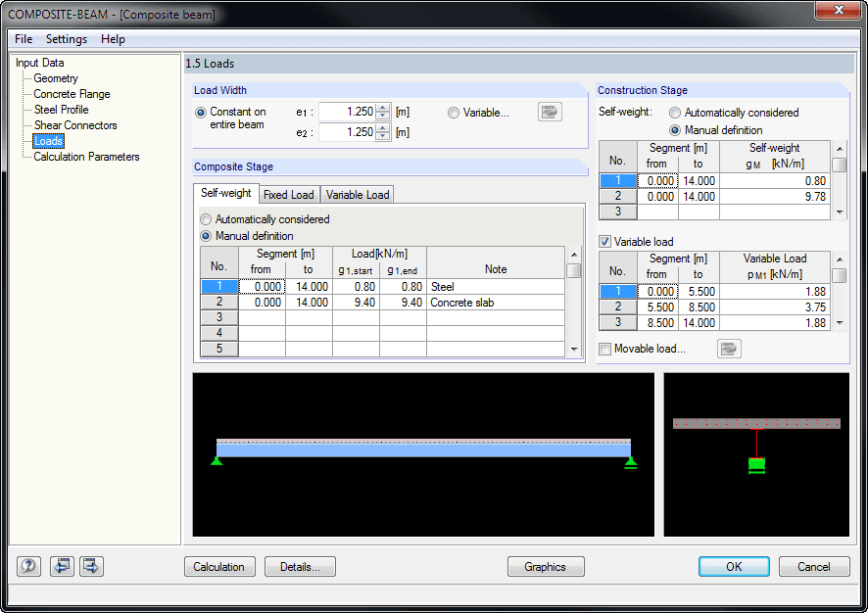Select the 'Concrete slab' note cell
The width and height of the screenshot is (868, 613).
[x=496, y=302]
